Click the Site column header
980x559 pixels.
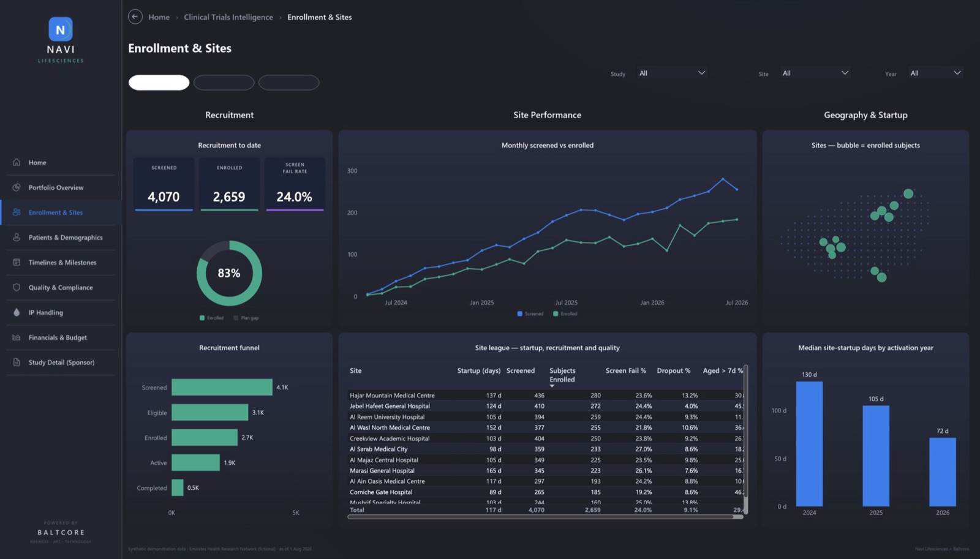coord(356,371)
